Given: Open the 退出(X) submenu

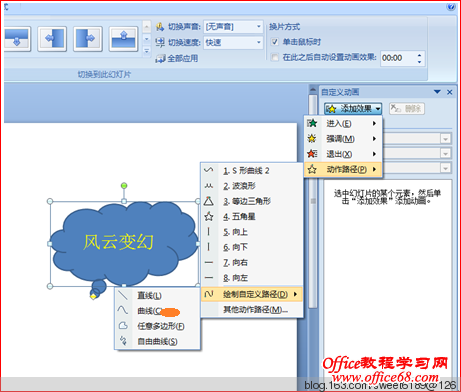Looking at the screenshot, I should tap(343, 154).
